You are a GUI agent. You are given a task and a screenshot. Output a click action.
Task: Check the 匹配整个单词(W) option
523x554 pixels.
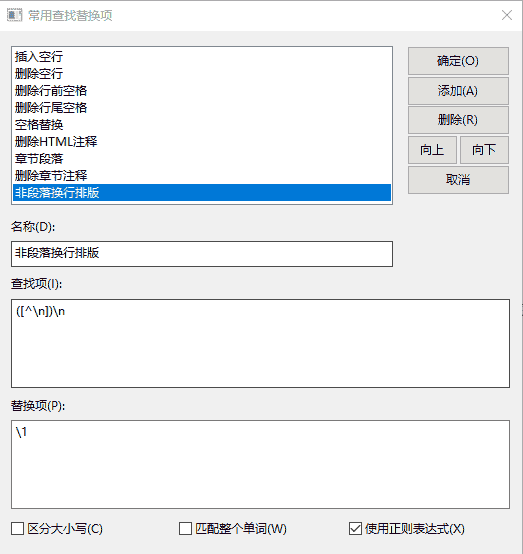186,529
